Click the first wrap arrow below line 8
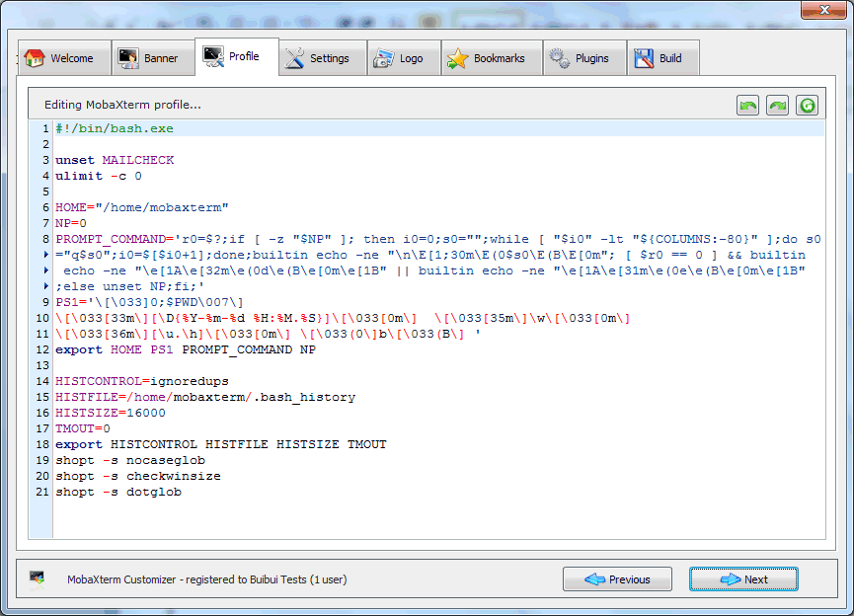854x616 pixels. (46, 255)
